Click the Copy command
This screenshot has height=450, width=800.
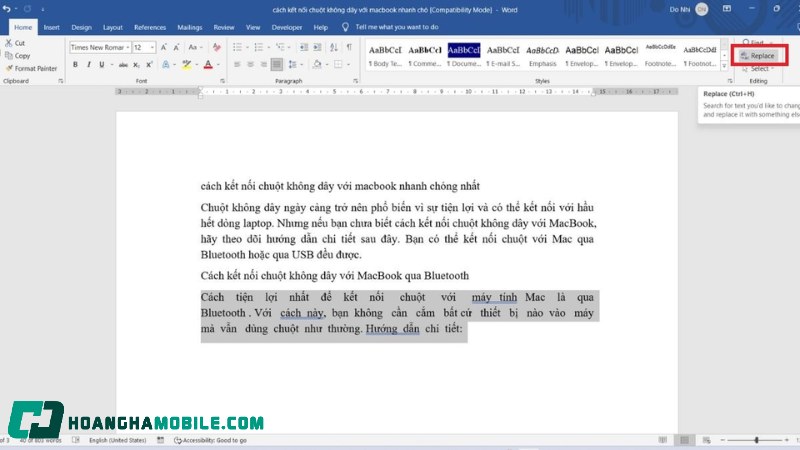pyautogui.click(x=17, y=56)
